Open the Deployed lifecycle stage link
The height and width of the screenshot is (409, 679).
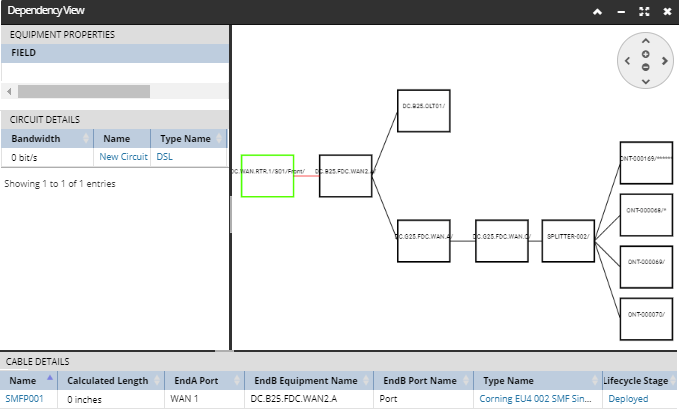click(628, 399)
